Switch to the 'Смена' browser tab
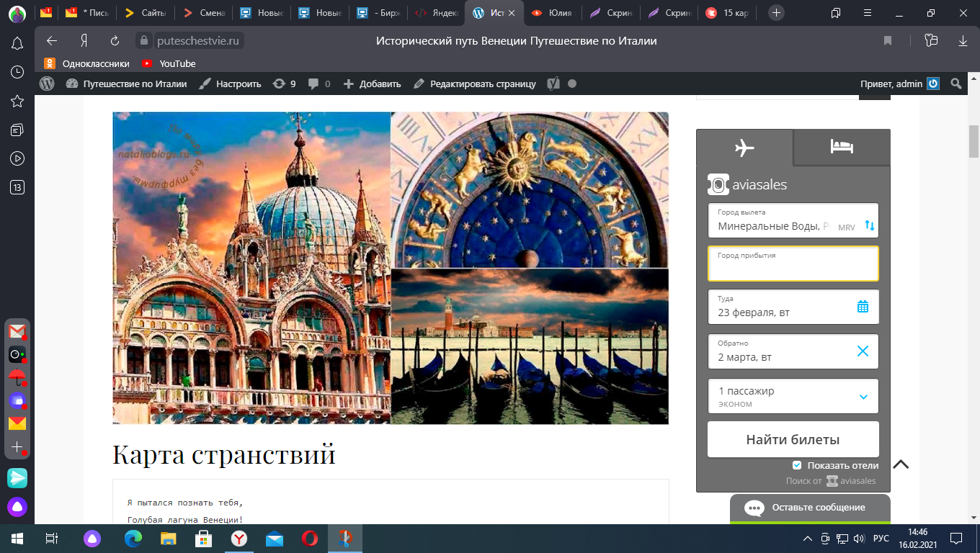The height and width of the screenshot is (553, 980). pyautogui.click(x=205, y=12)
